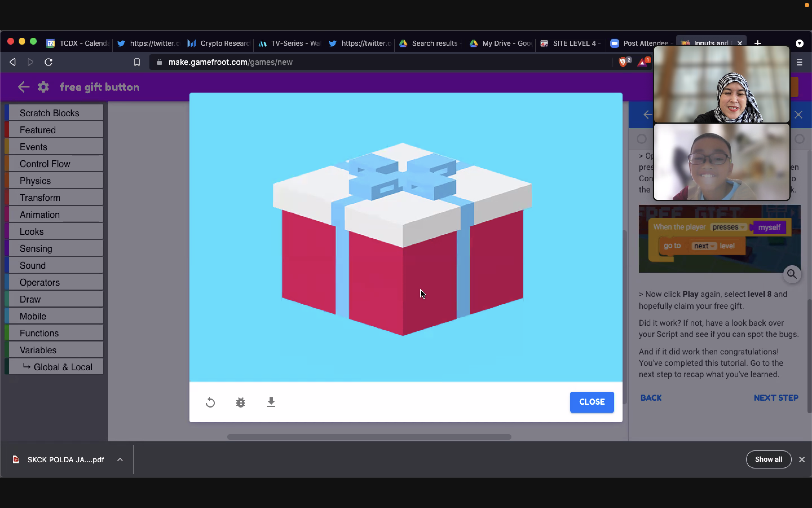
Task: Click the tutorial script thumbnail image
Action: (720, 239)
